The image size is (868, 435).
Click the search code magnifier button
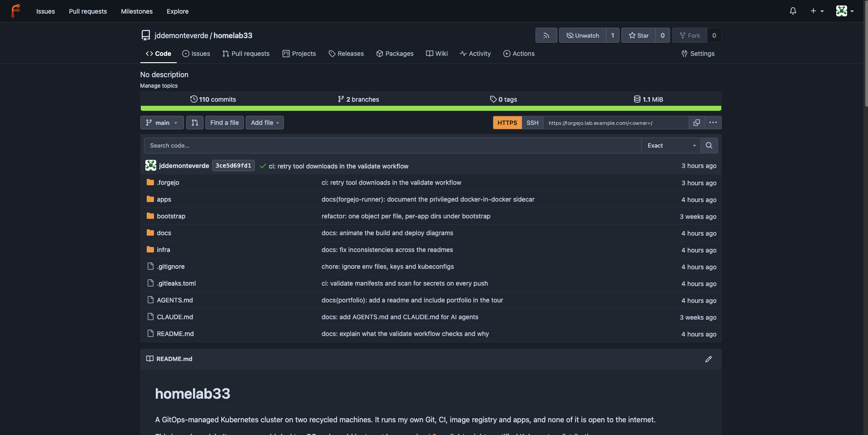point(709,146)
